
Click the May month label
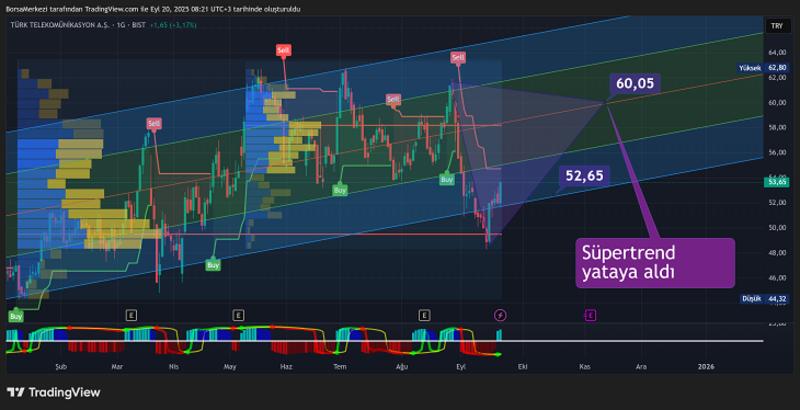(230, 367)
